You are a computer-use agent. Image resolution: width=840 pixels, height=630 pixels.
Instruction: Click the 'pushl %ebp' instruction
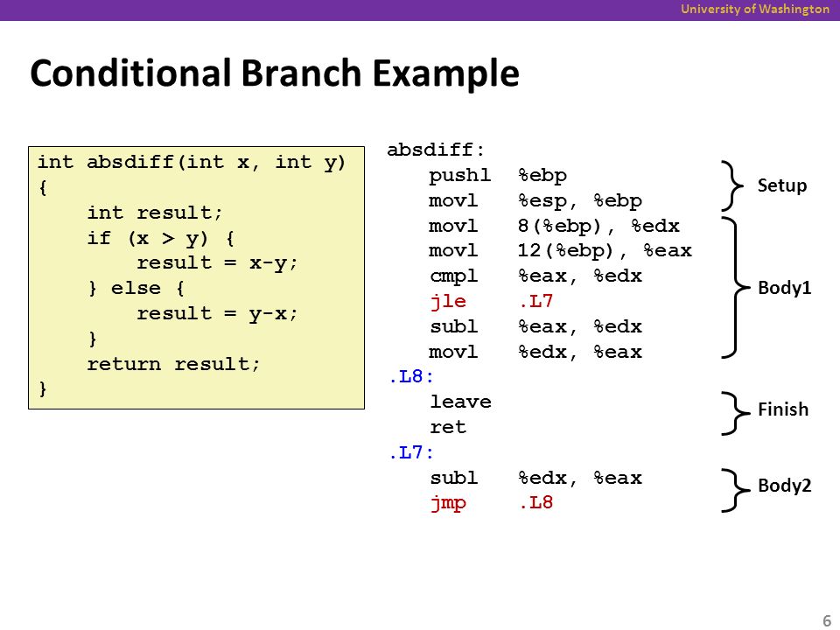click(x=498, y=175)
